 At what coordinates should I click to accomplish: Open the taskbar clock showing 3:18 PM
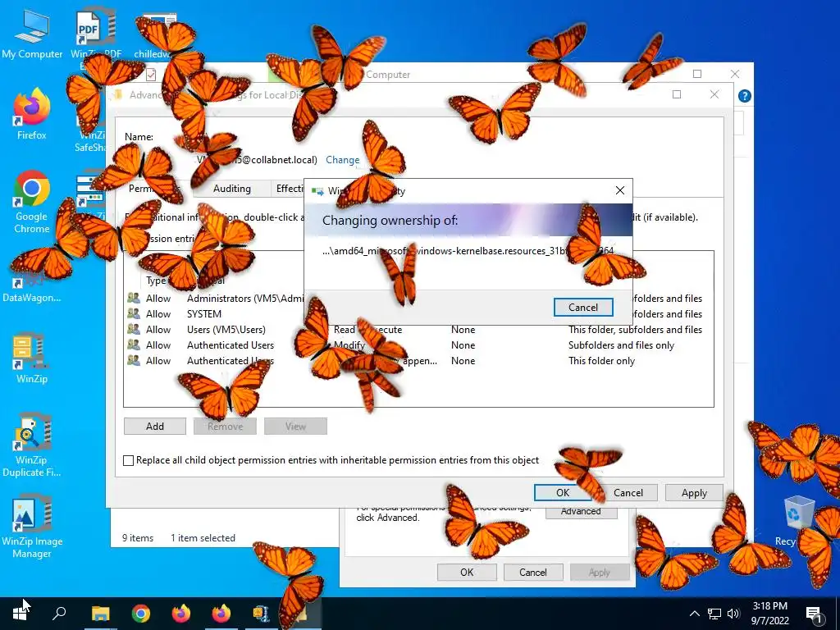769,614
